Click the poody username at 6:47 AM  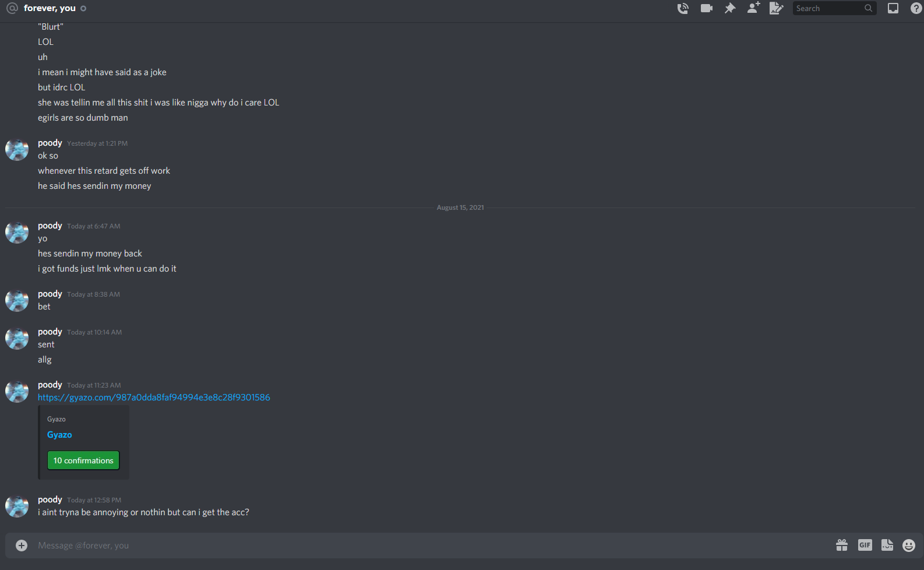[50, 226]
